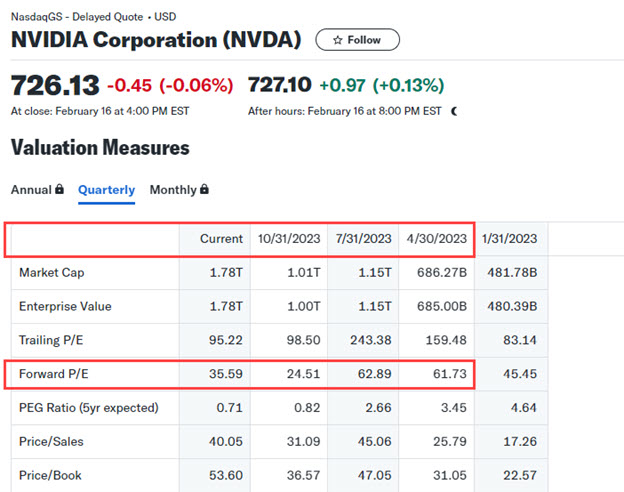Screen dimensions: 624x492
Task: Click Price/Sales value 45.06
Action: click(x=374, y=441)
